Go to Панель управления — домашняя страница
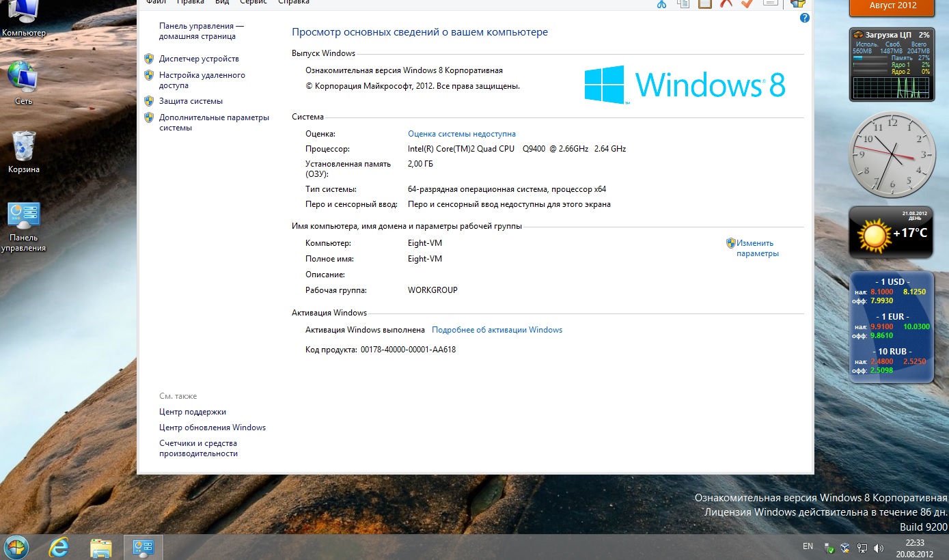This screenshot has width=949, height=560. pos(202,31)
